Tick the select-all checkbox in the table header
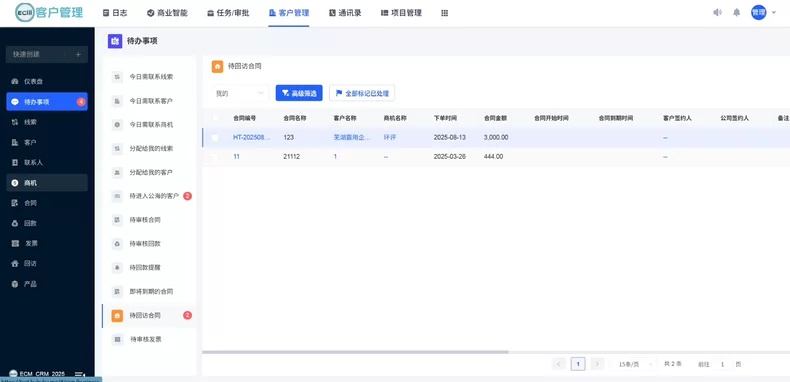This screenshot has height=382, width=790. (215, 118)
